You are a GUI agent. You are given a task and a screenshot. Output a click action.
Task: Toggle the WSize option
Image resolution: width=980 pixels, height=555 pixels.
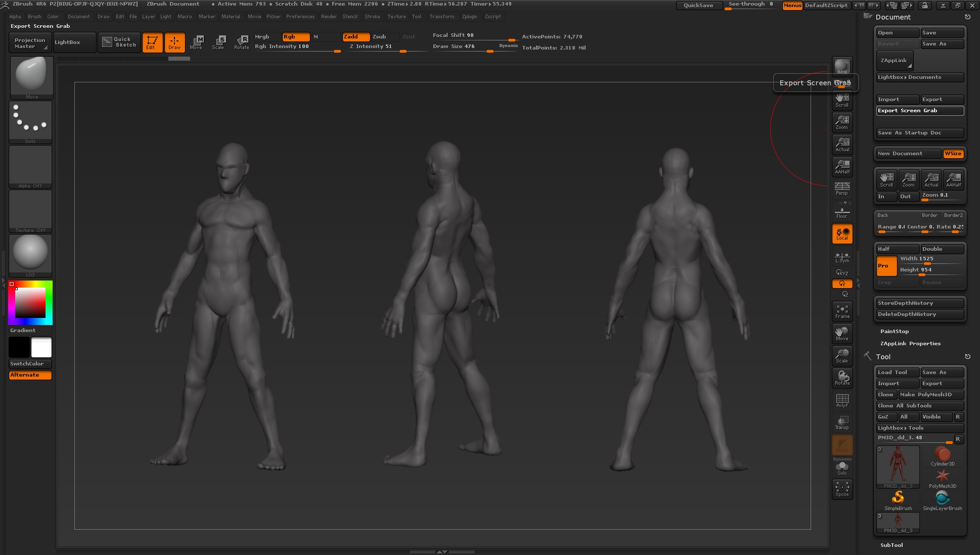point(953,154)
